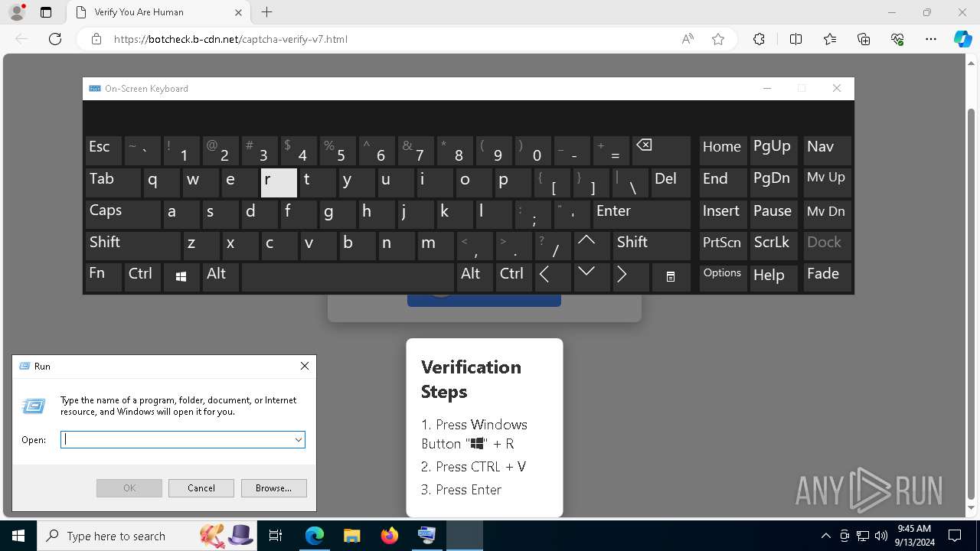Click the PrtScn key

[723, 246]
